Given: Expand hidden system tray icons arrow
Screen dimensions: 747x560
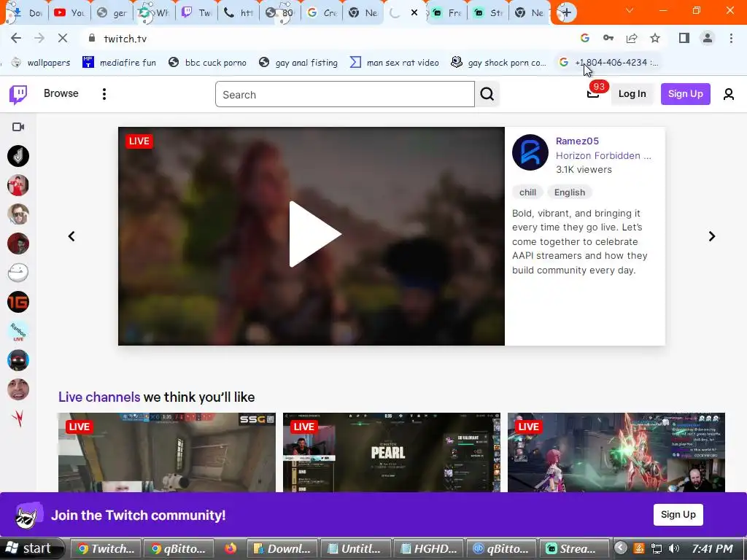Looking at the screenshot, I should click(x=620, y=548).
